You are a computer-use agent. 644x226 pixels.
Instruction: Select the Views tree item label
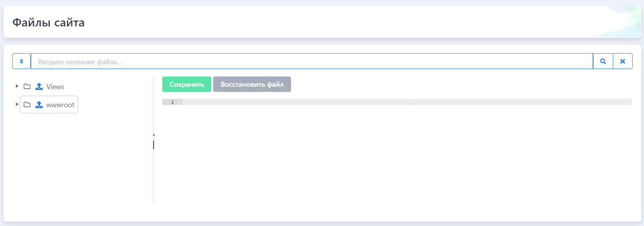55,87
